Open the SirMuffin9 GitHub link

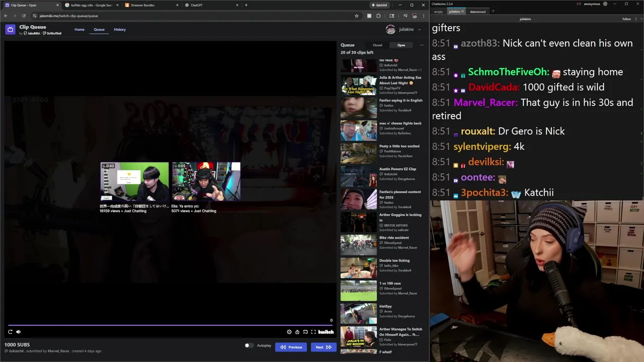pos(52,33)
